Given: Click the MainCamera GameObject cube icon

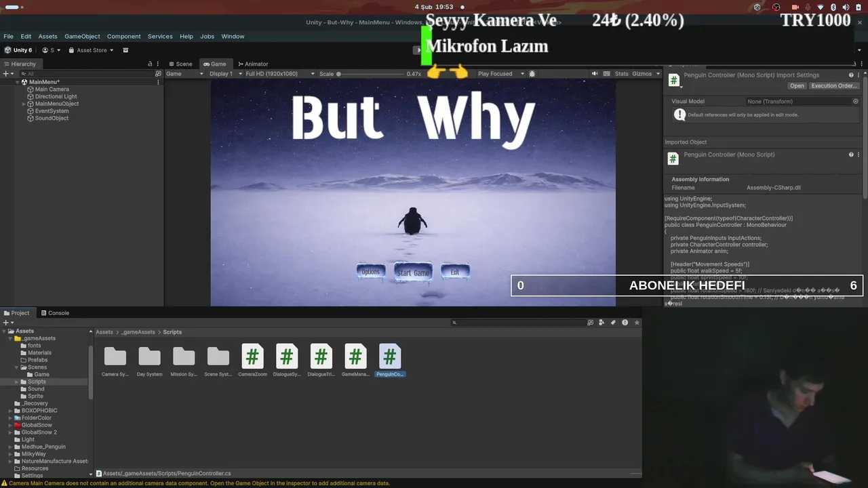Looking at the screenshot, I should click(x=31, y=89).
